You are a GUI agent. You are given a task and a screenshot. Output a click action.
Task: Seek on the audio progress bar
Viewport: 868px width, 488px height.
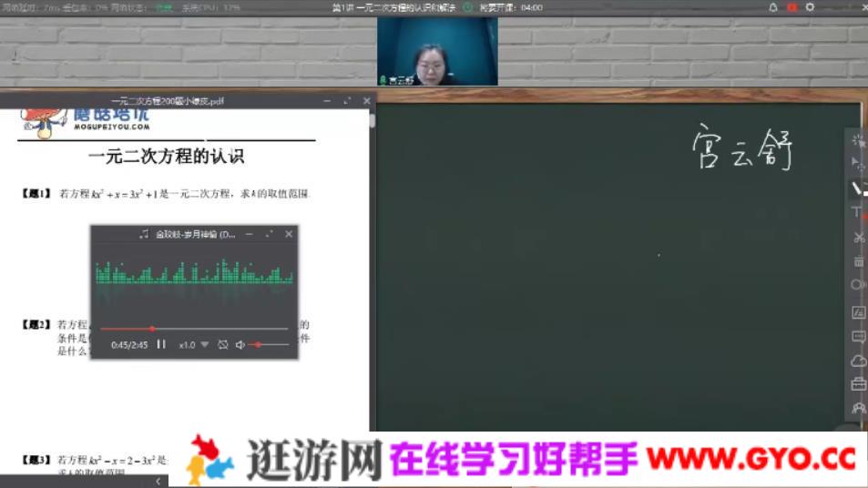tap(194, 329)
